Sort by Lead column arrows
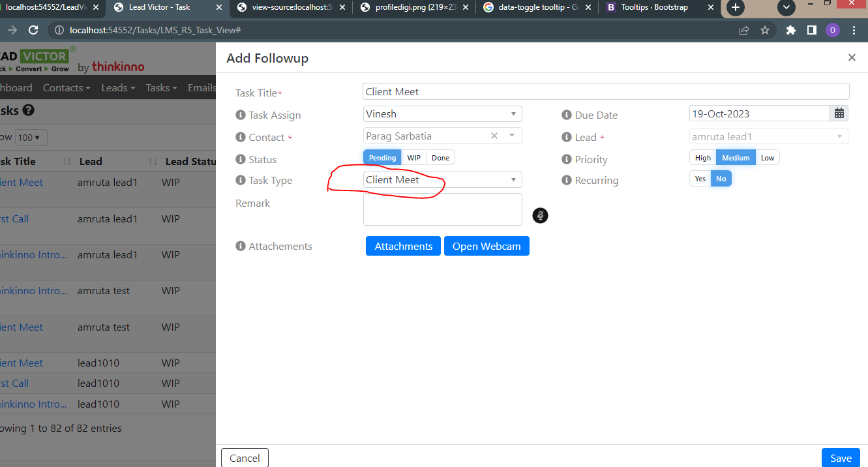Image resolution: width=868 pixels, height=467 pixels. (x=153, y=162)
